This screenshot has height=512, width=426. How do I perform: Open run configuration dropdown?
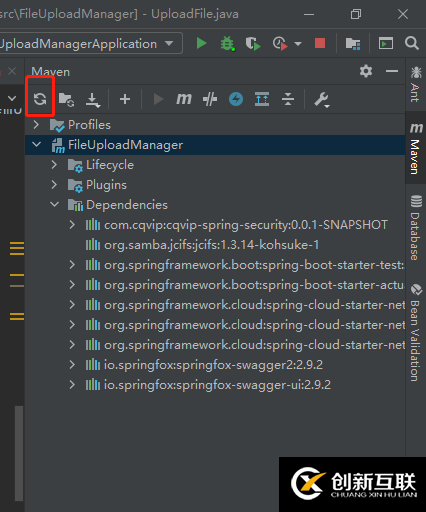point(169,43)
